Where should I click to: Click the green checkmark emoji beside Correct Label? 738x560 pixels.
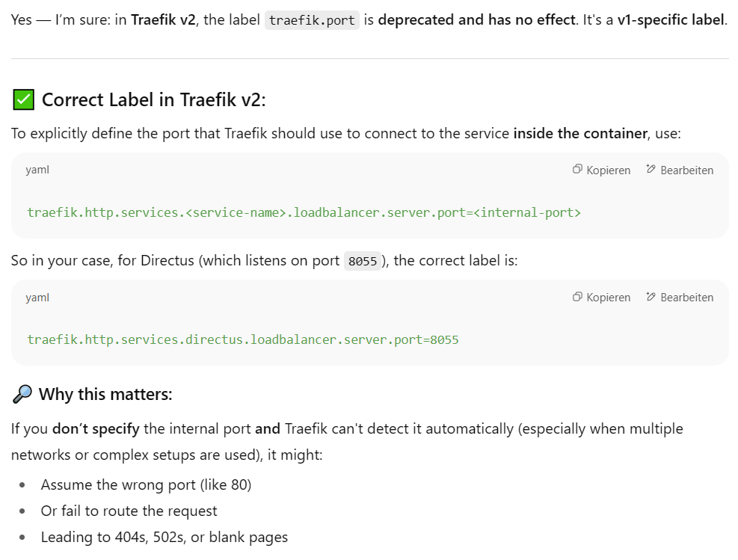coord(23,100)
